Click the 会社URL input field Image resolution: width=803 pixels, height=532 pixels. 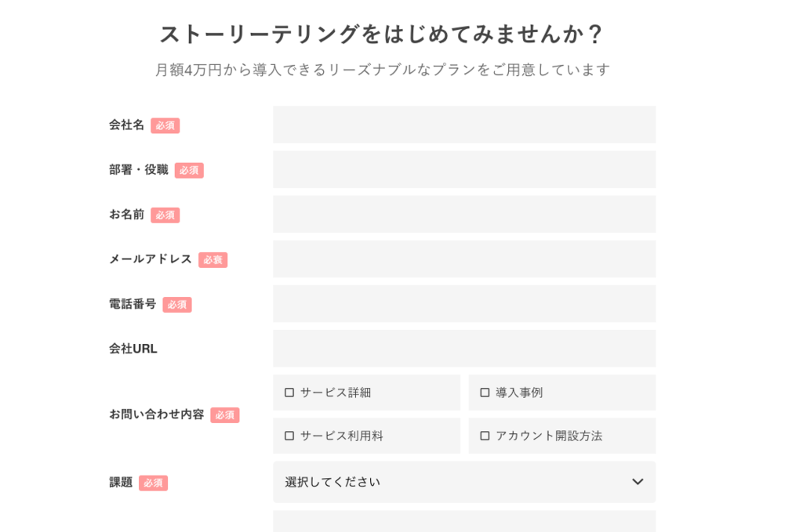coord(464,349)
